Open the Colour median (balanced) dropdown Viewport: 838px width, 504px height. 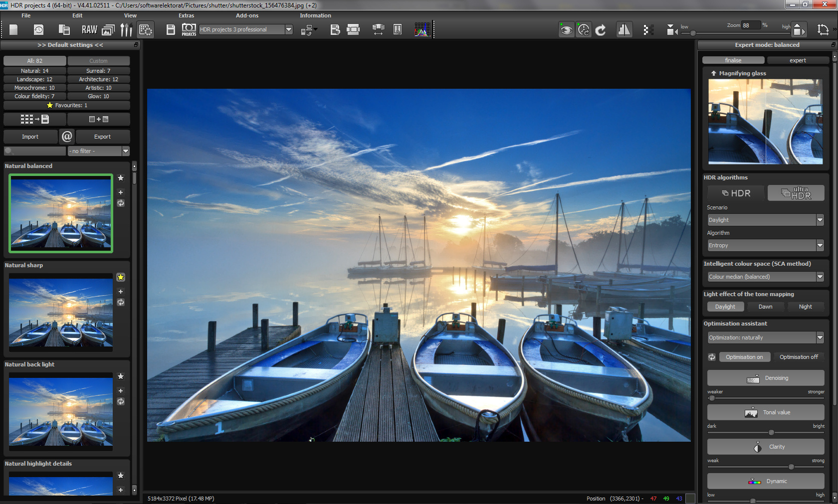click(766, 277)
